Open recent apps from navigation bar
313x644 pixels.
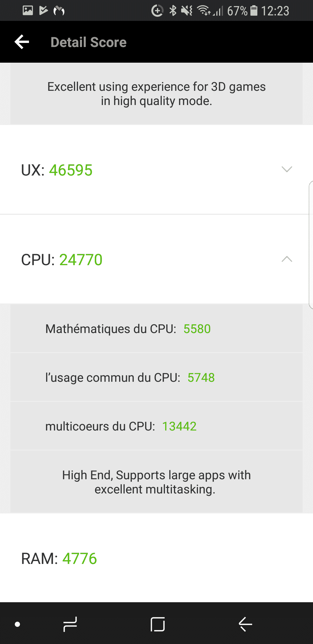(x=70, y=624)
